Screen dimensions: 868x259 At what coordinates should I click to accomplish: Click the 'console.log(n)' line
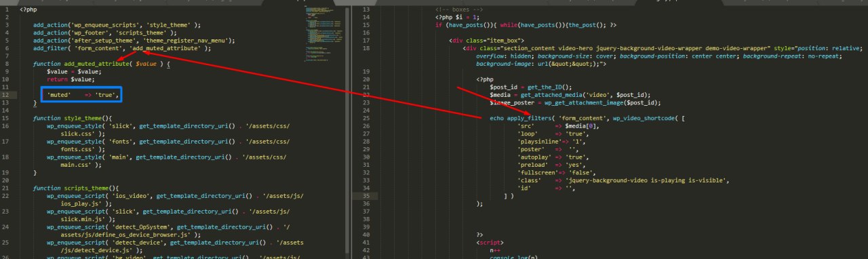point(513,258)
